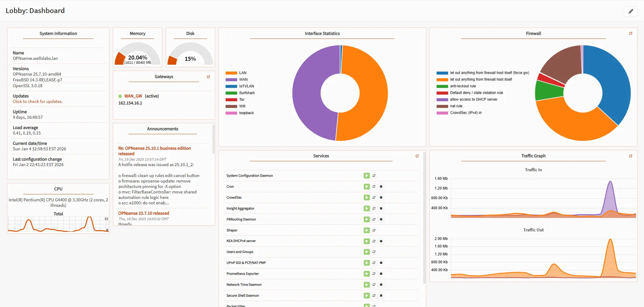Screen dimensions: 644x307
Task: Toggle the 'nat rule' firewall legend entry
Action: [449, 106]
